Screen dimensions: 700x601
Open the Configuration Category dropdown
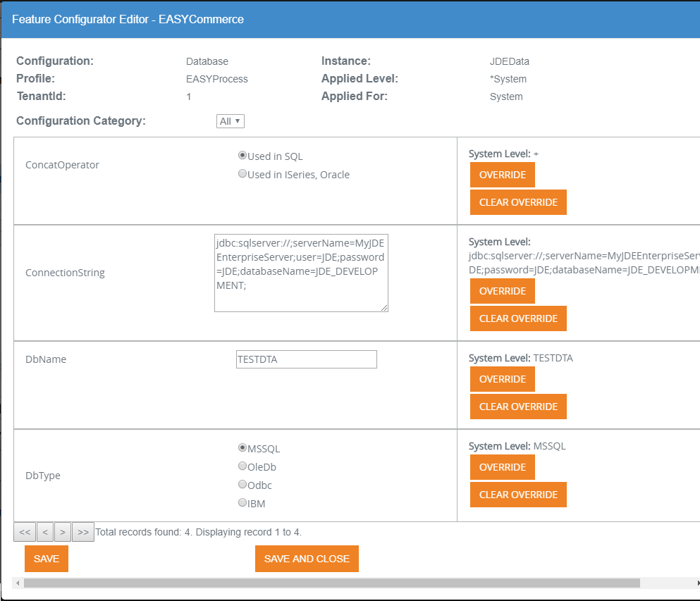231,121
